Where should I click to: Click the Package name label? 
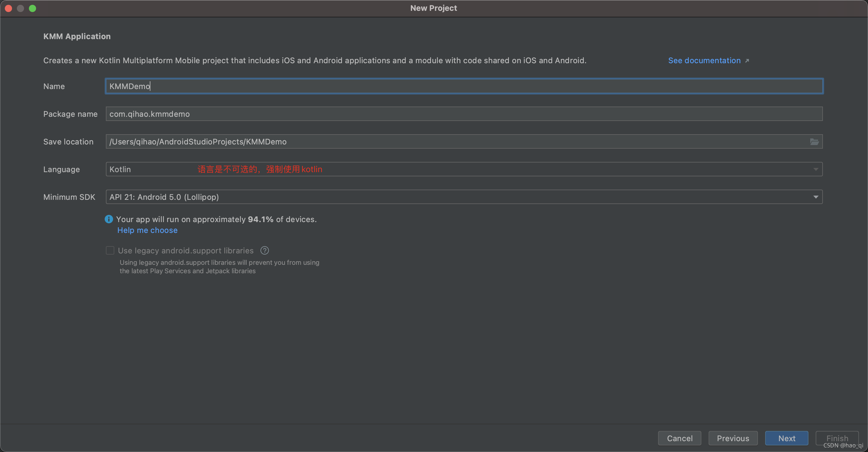pos(70,114)
